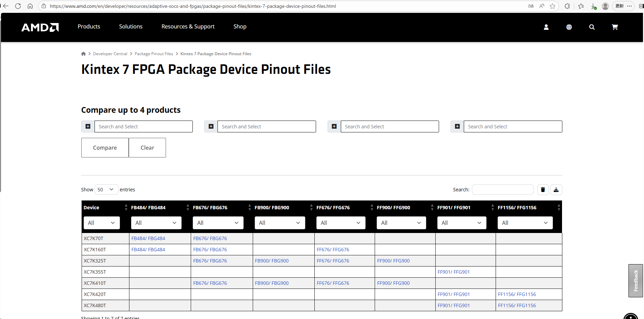
Task: Click the site search magnifier icon
Action: click(592, 27)
